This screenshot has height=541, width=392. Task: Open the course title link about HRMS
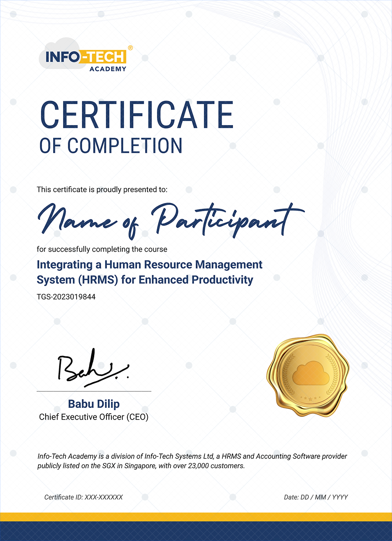(x=149, y=272)
